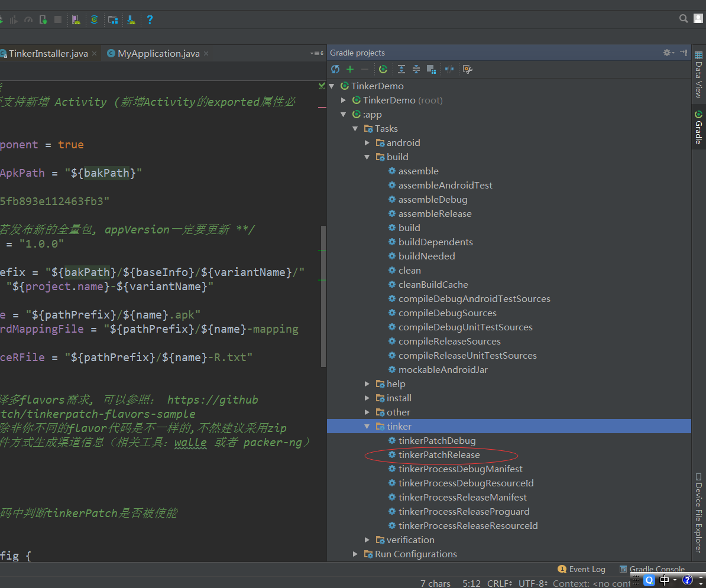
Task: Click the Execute Gradle Task icon
Action: coord(383,69)
